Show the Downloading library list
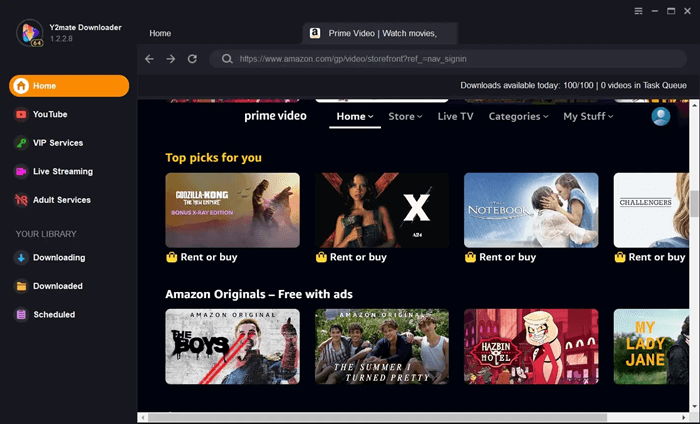This screenshot has height=424, width=700. click(50, 258)
